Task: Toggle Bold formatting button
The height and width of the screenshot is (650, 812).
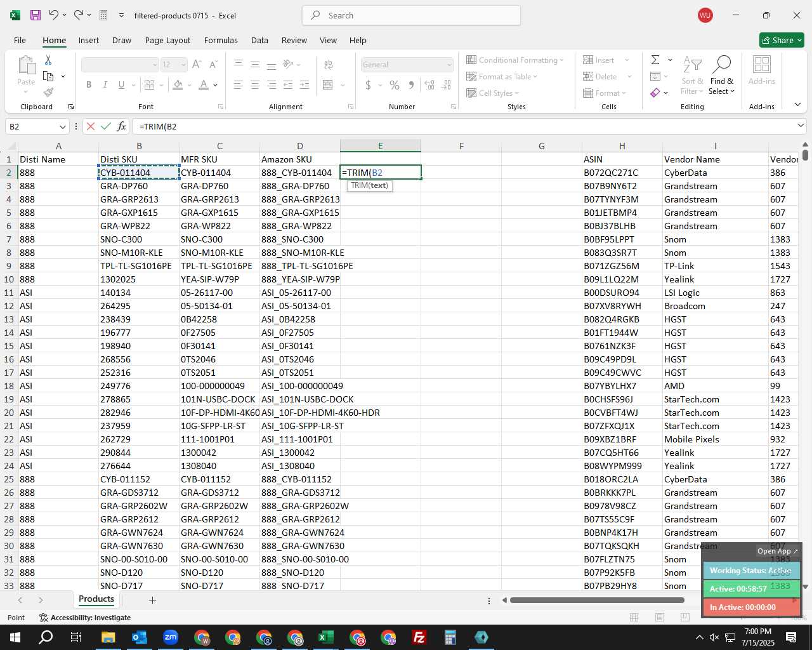Action: pos(89,84)
